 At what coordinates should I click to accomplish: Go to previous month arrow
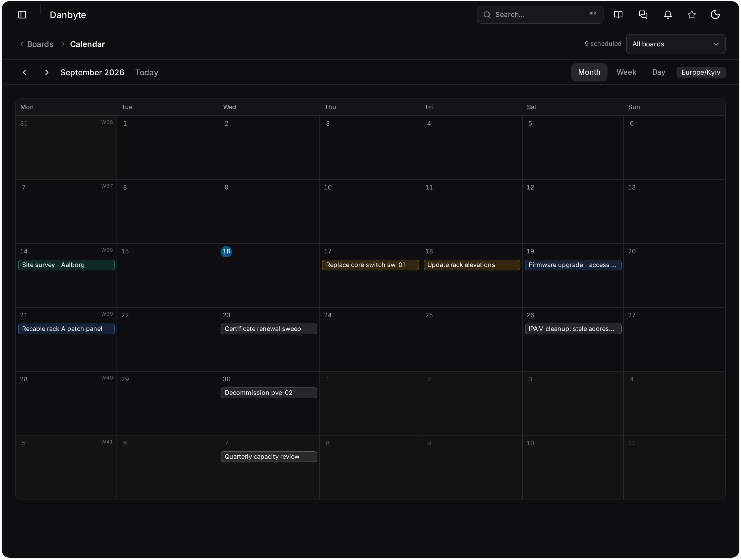coord(24,72)
